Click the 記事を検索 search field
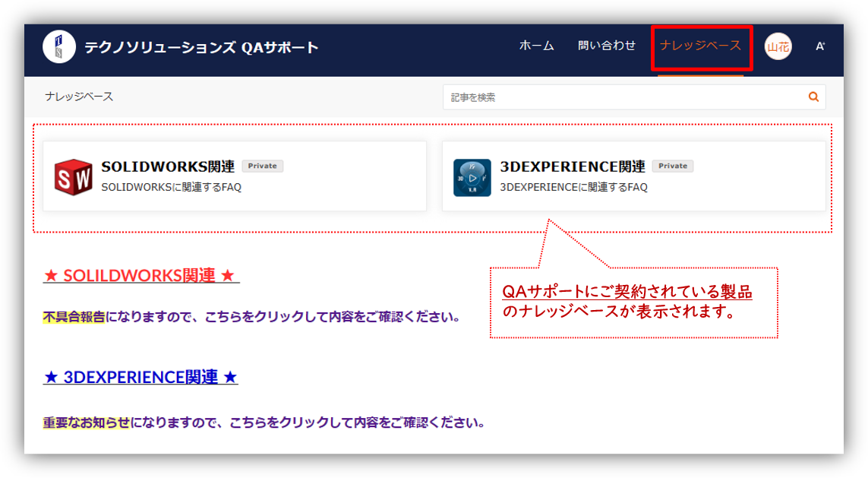 coord(634,97)
